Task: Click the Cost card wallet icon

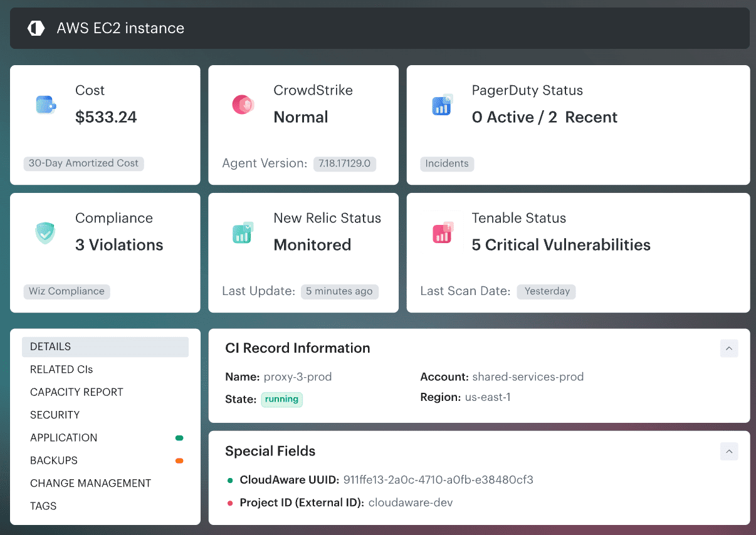Action: tap(46, 105)
